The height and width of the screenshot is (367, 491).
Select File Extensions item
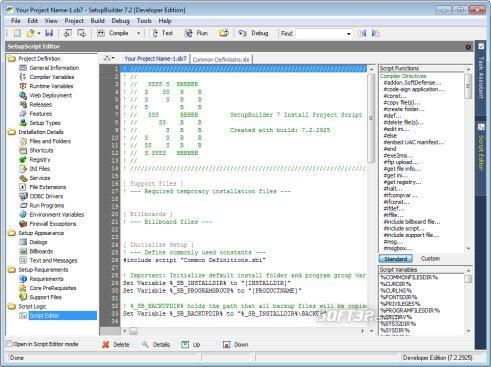pyautogui.click(x=48, y=187)
